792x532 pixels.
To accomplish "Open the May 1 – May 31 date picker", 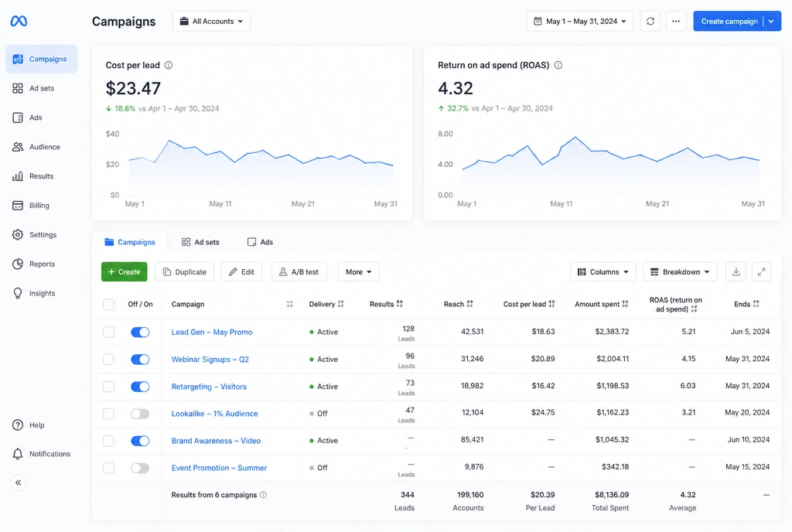I will 580,21.
